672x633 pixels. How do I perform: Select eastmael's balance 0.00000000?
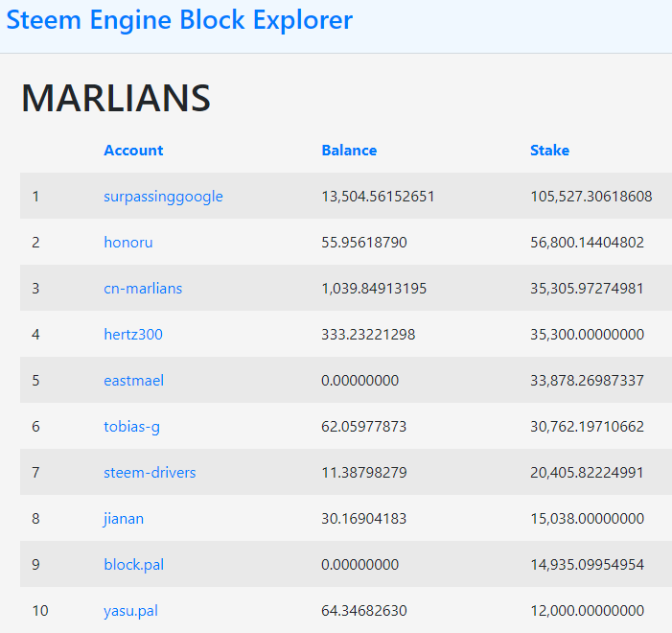click(360, 381)
